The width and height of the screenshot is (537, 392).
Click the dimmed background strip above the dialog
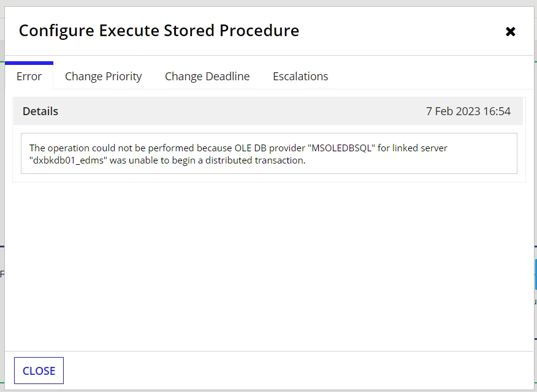(268, 2)
